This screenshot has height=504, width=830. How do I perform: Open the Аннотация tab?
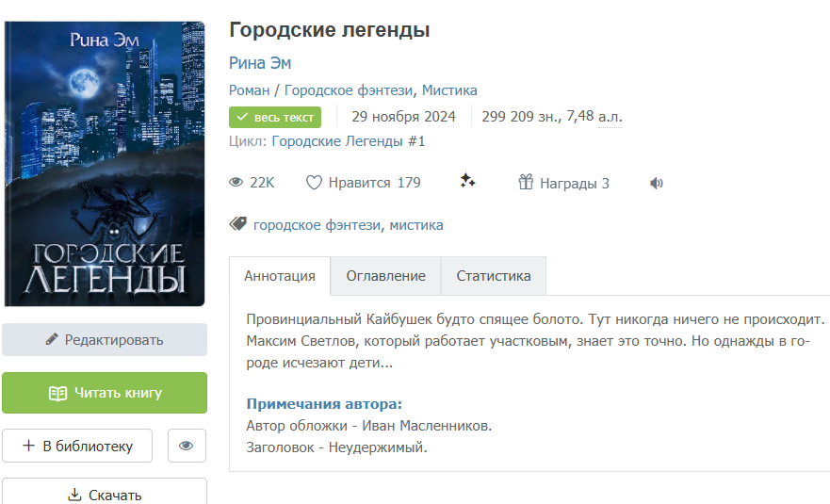[x=280, y=276]
